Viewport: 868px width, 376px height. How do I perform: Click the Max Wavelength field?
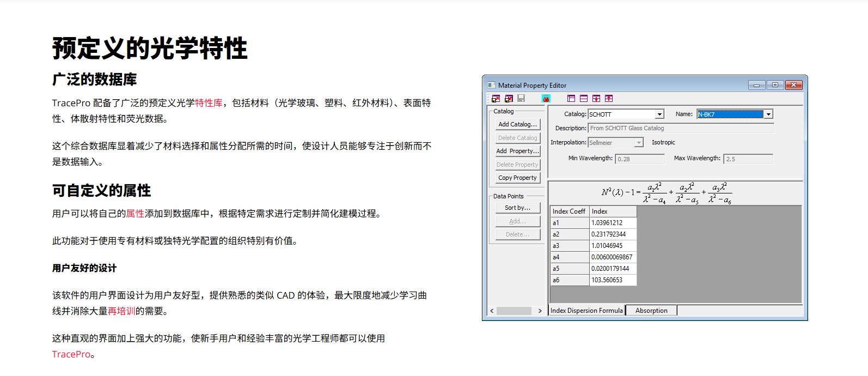748,159
